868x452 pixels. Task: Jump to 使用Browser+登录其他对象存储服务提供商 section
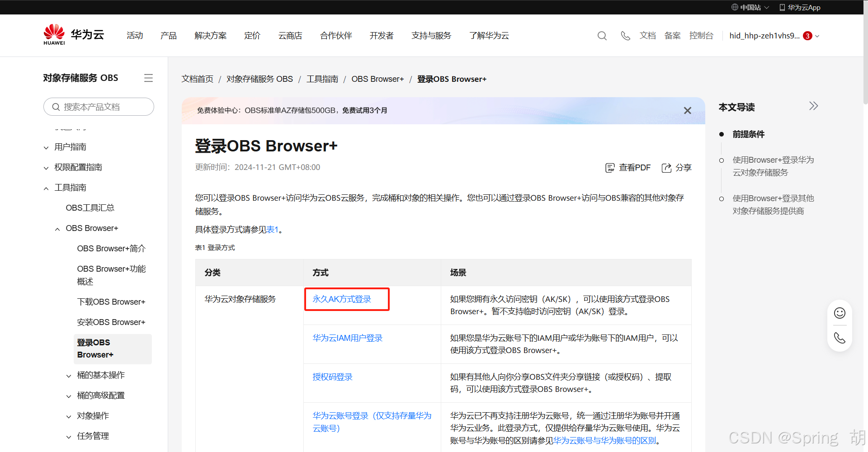773,205
